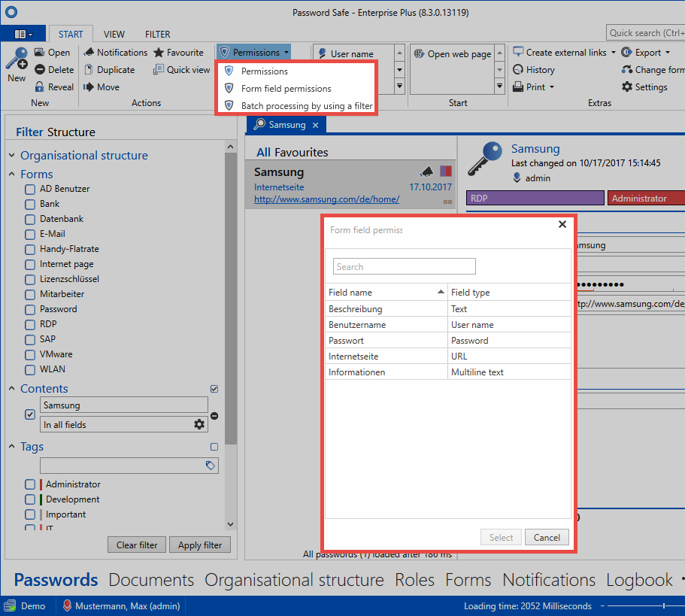The width and height of the screenshot is (685, 616).
Task: Open the Permissions dropdown button
Action: pyautogui.click(x=254, y=53)
